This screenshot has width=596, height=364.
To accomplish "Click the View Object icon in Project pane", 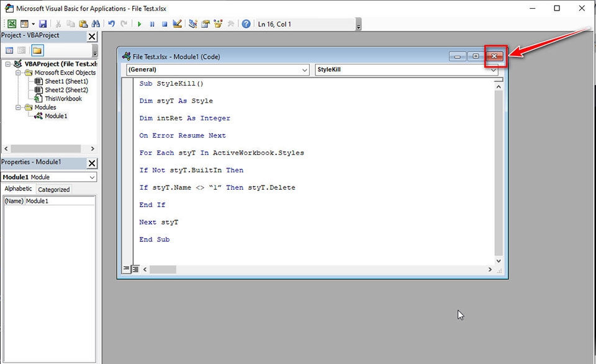I will 22,50.
